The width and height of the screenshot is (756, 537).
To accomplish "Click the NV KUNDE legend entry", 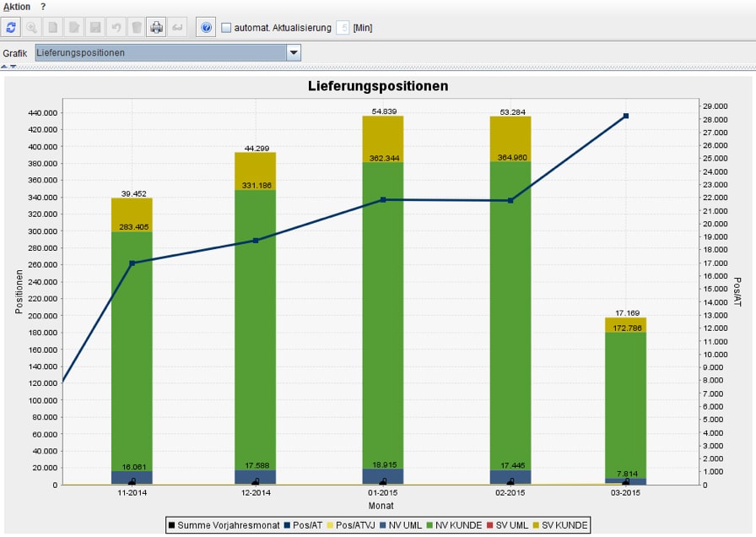I will click(x=454, y=525).
